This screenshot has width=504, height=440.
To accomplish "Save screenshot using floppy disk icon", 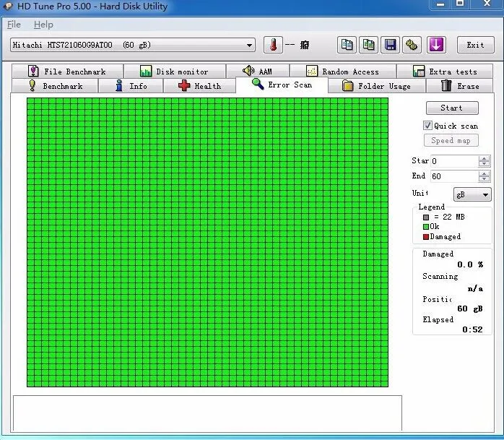I will (x=390, y=45).
